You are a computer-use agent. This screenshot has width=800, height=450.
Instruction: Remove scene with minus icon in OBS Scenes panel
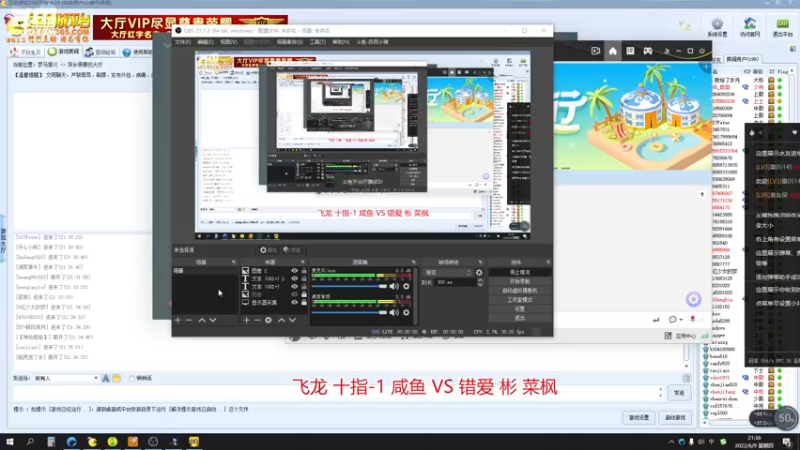(x=189, y=320)
